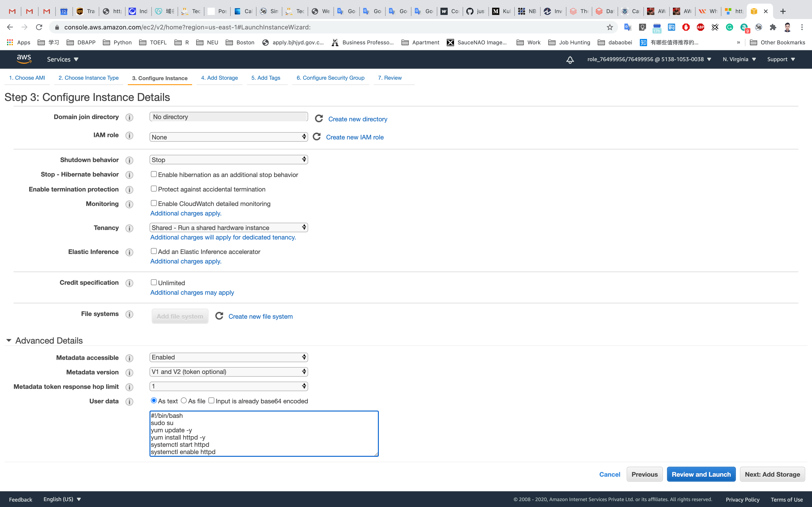Enable termination protection checkbox

click(x=154, y=189)
